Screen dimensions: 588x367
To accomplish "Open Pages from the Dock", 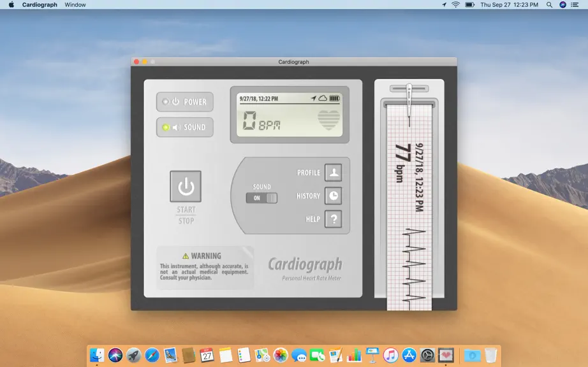I will tap(335, 355).
